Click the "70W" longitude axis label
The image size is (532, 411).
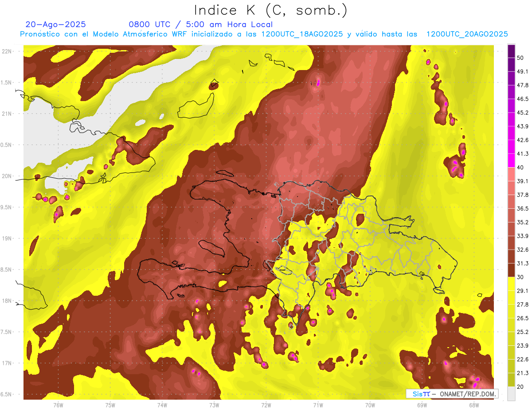370,405
